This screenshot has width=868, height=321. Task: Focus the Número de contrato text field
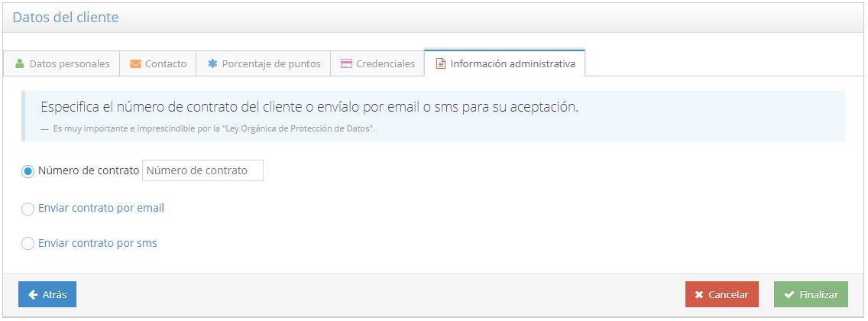tap(202, 170)
